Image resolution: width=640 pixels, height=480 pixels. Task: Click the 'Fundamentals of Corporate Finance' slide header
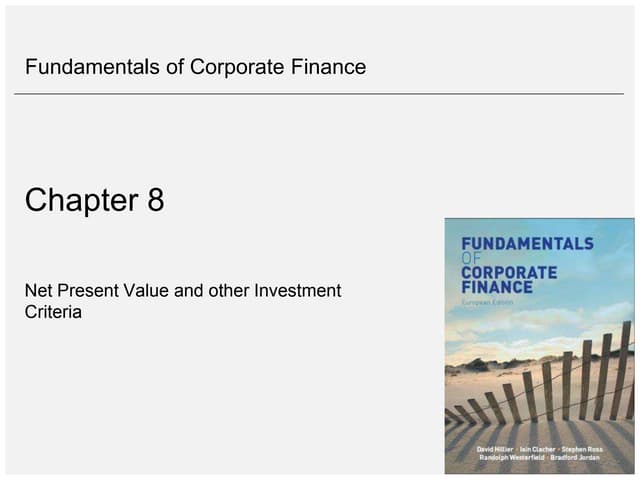tap(196, 67)
